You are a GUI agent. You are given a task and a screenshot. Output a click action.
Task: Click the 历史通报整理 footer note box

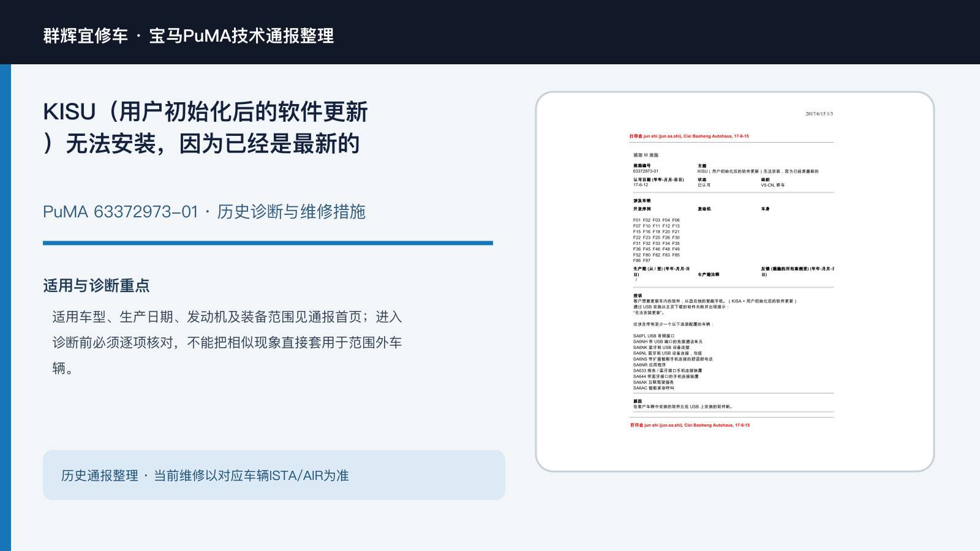pos(274,475)
